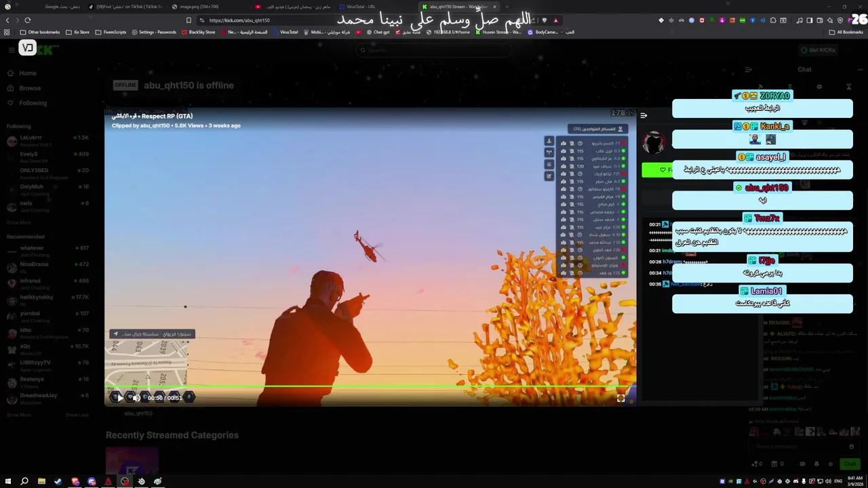Open the recently streamed category thumbnail
This screenshot has width=868, height=488.
132,461
